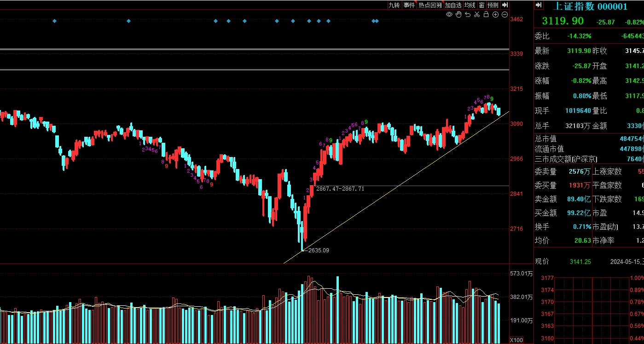Click the arrow icon left of 上证指数 title
The height and width of the screenshot is (344, 644).
pos(539,6)
